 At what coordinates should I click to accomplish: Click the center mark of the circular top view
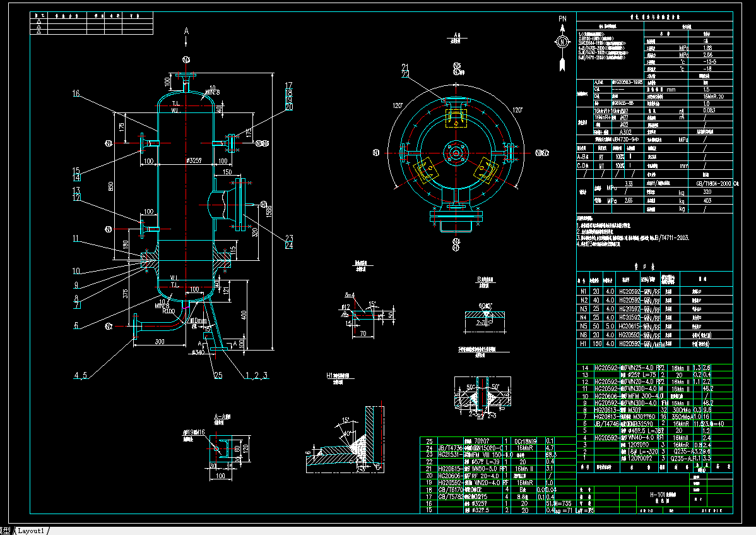tap(456, 152)
